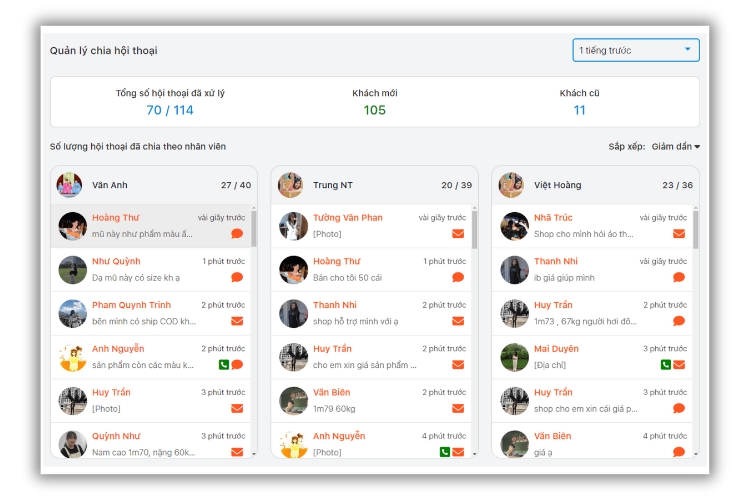Click the scroll-down arrow in Vân Anh's list
This screenshot has height=500, width=750.
pyautogui.click(x=253, y=453)
